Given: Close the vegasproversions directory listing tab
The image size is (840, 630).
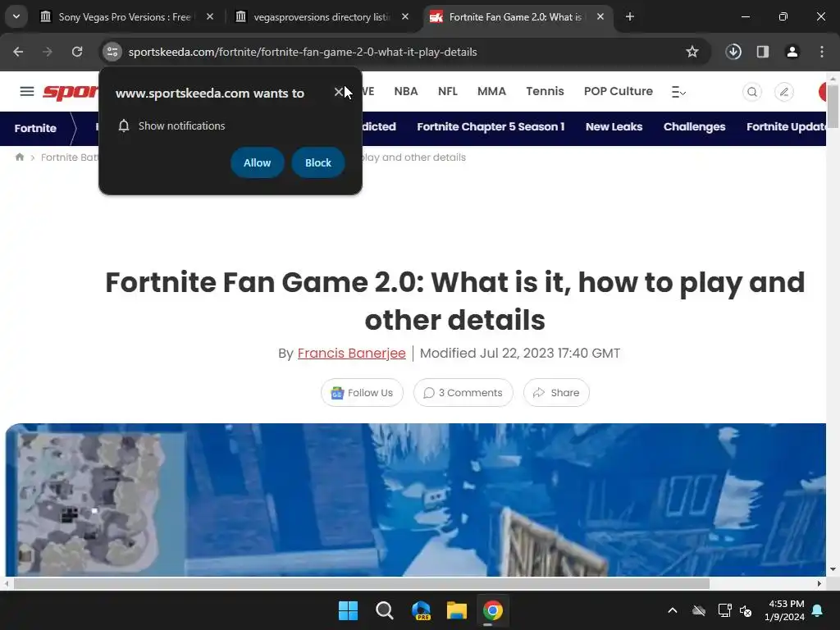Looking at the screenshot, I should coord(405,16).
